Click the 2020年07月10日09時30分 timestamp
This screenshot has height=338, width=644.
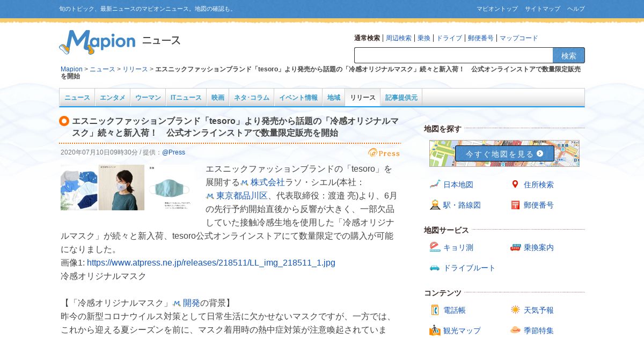[x=99, y=152]
